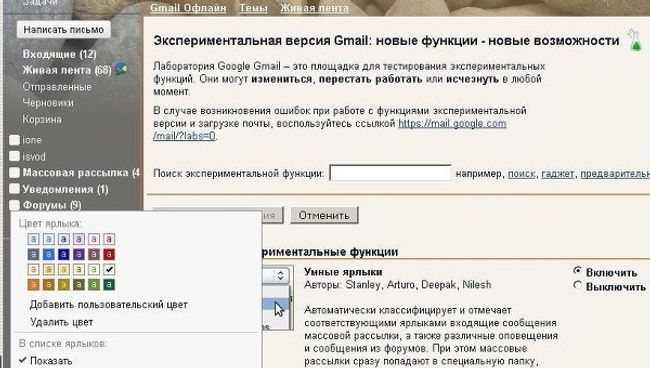Screen dimensions: 650x368
Task: Open Gmail Офлайн settings tab
Action: pos(188,8)
